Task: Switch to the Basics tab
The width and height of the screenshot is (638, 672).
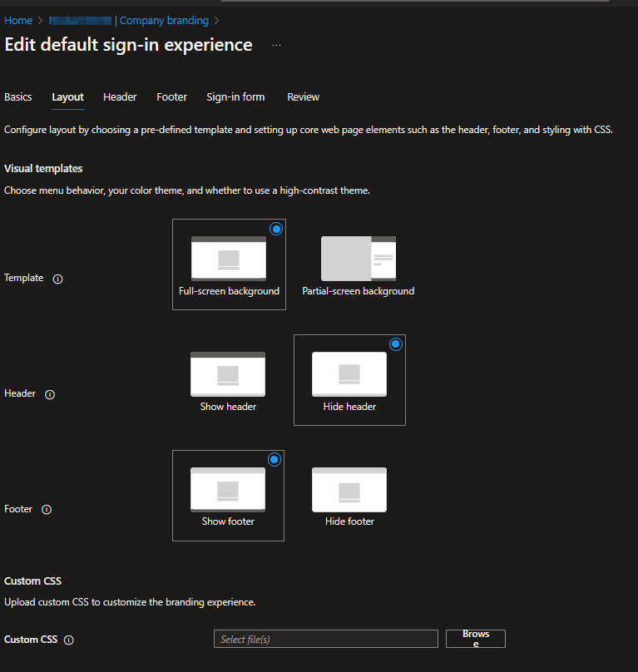Action: click(x=18, y=97)
